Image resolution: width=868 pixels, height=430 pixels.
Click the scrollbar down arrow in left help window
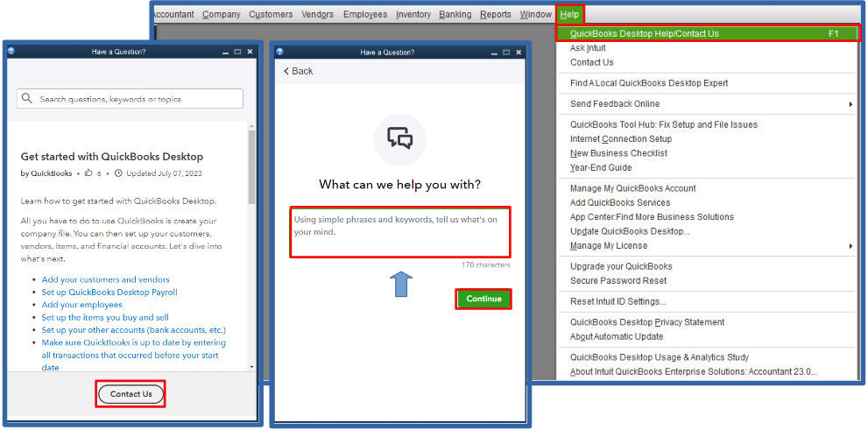click(x=251, y=366)
